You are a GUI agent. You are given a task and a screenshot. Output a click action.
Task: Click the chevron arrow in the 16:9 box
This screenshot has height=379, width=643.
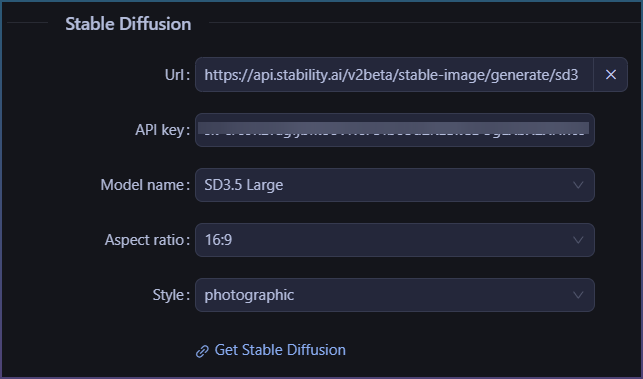click(x=578, y=240)
